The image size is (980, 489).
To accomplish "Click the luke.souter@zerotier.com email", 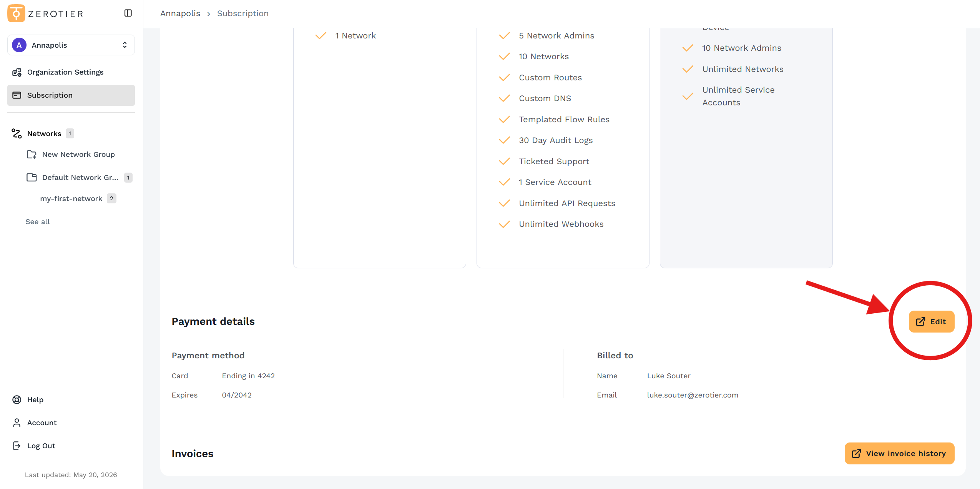I will click(693, 395).
